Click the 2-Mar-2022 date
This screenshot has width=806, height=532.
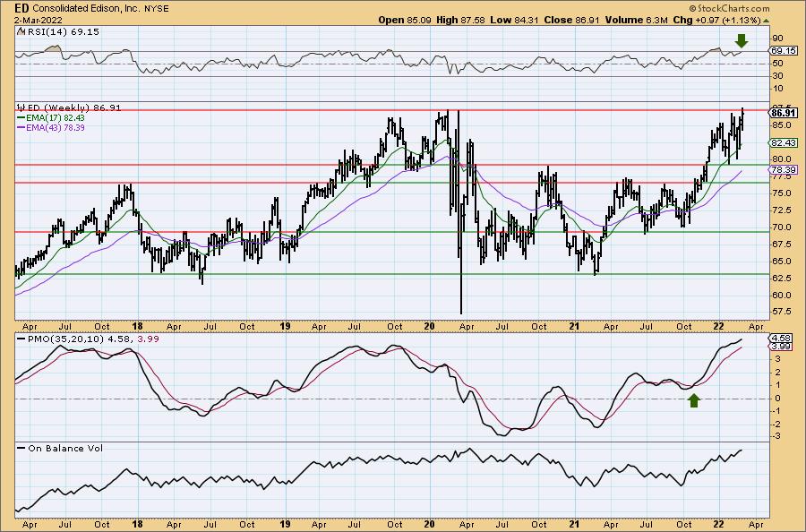(39, 20)
